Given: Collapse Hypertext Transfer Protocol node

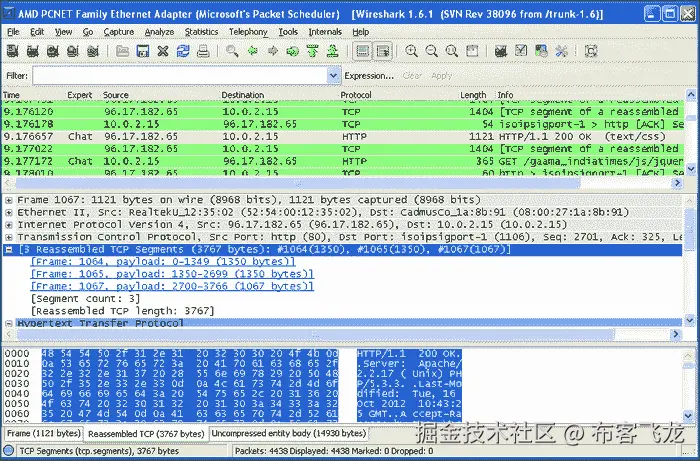Looking at the screenshot, I should point(8,323).
